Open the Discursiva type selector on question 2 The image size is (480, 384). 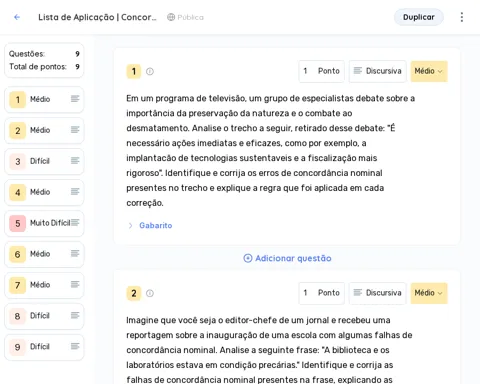coord(378,293)
